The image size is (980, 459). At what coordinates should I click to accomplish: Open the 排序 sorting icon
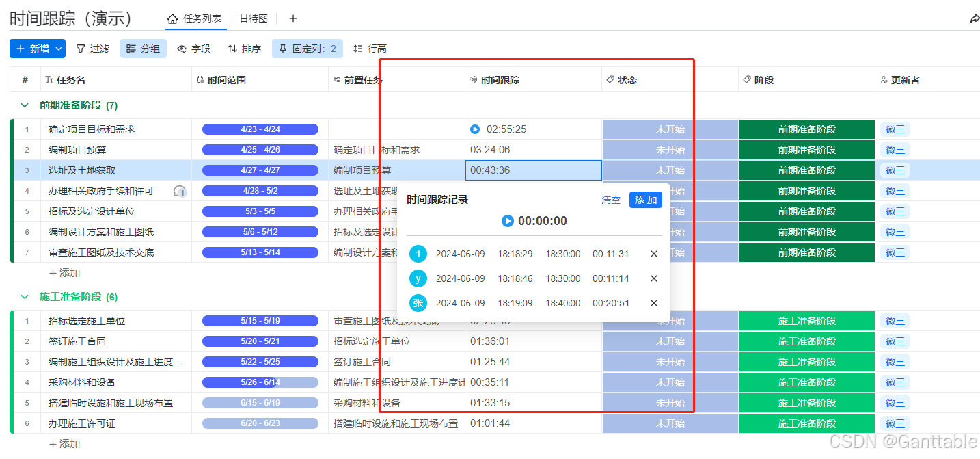tap(232, 49)
